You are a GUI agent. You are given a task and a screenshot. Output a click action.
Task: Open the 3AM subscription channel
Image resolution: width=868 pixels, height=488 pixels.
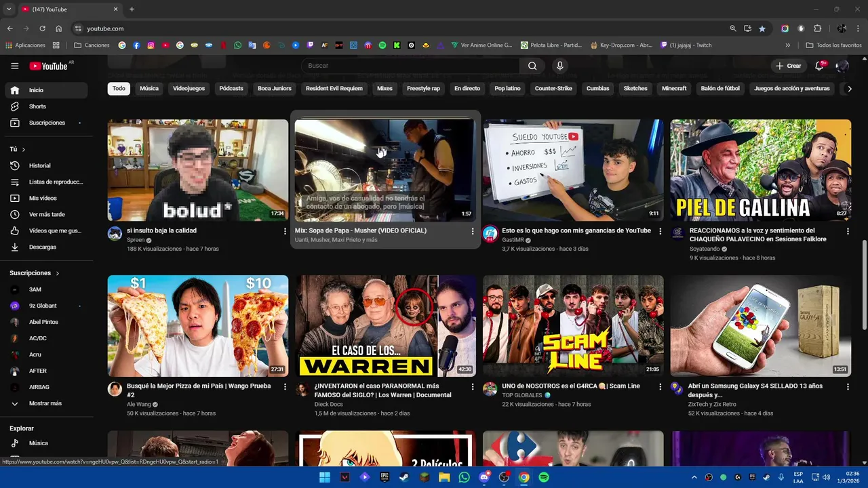[46, 289]
